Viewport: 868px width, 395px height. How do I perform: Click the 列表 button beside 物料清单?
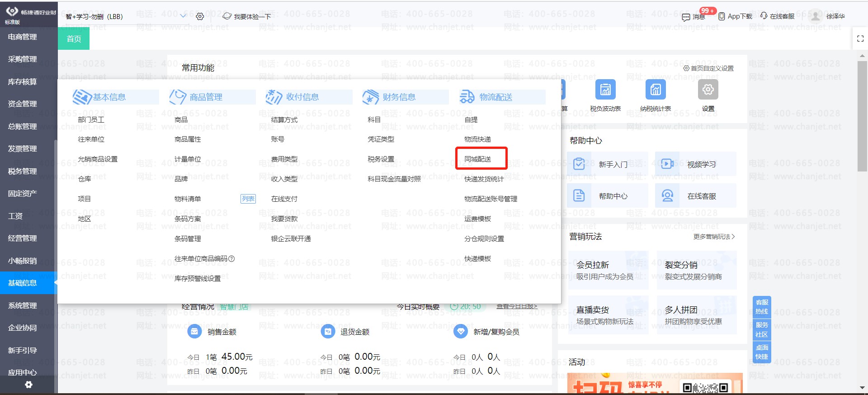pyautogui.click(x=248, y=199)
